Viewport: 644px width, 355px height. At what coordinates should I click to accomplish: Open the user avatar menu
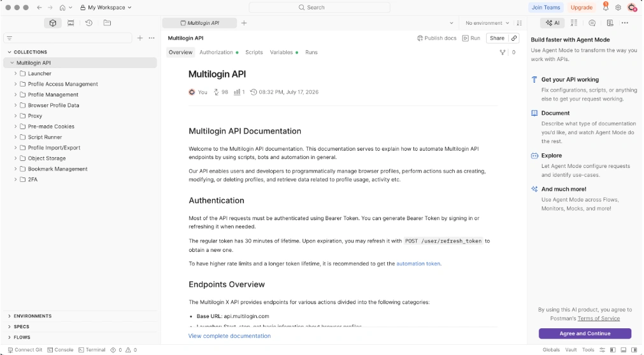tap(632, 8)
